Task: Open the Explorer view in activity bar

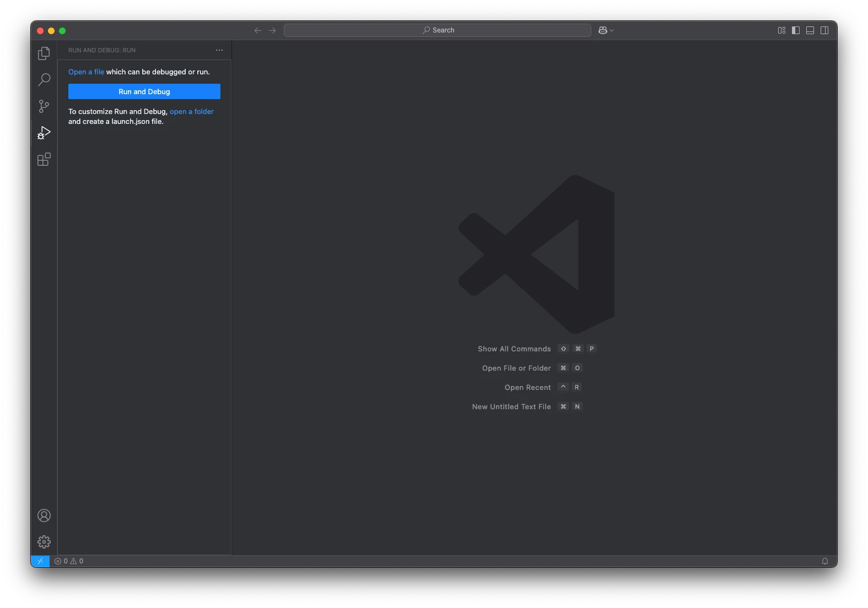Action: pos(44,53)
